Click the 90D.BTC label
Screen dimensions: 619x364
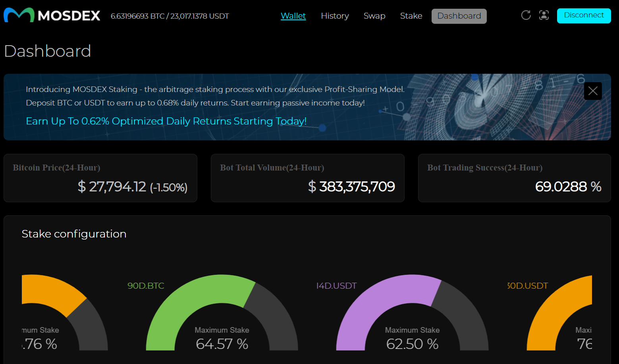(146, 286)
